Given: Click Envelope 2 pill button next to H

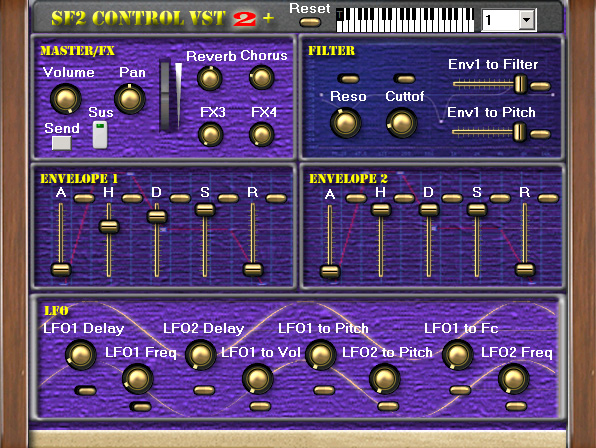Looking at the screenshot, I should click(404, 198).
